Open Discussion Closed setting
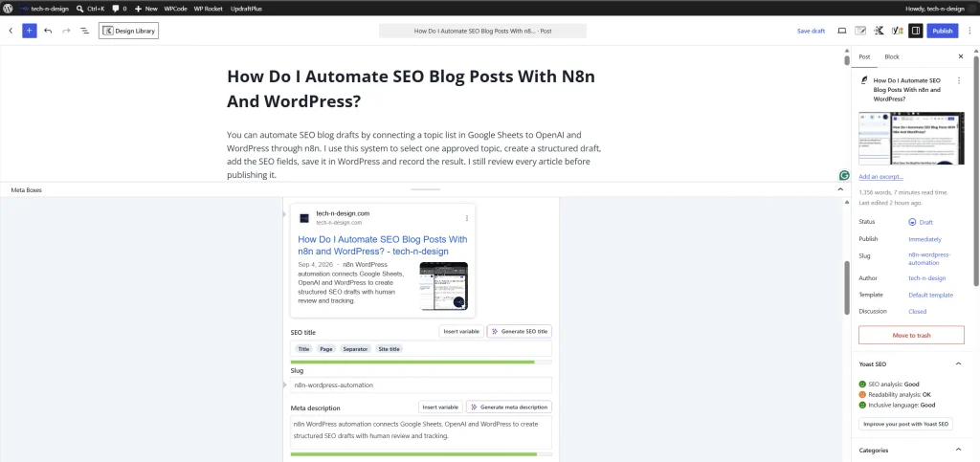980x462 pixels. pos(918,312)
